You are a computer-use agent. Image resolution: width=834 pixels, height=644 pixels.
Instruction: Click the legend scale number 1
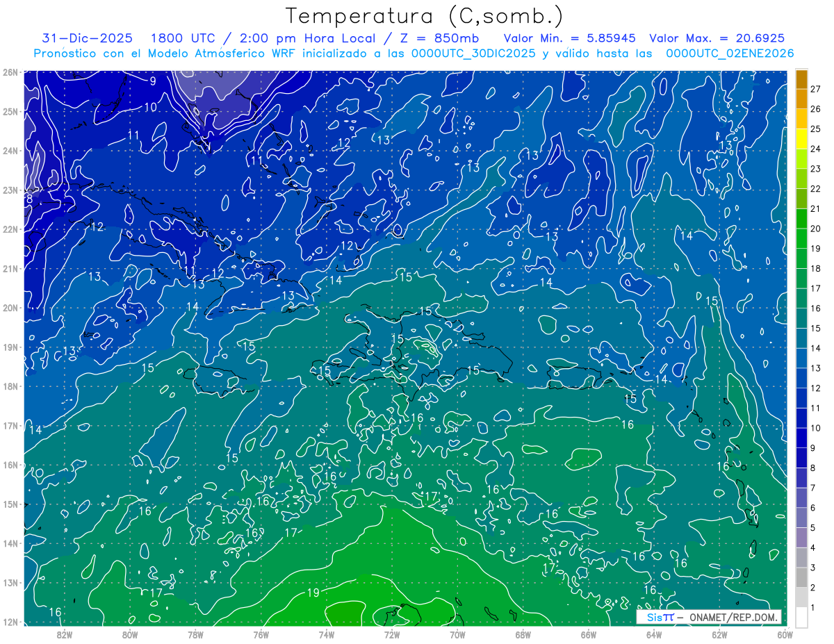(x=813, y=607)
